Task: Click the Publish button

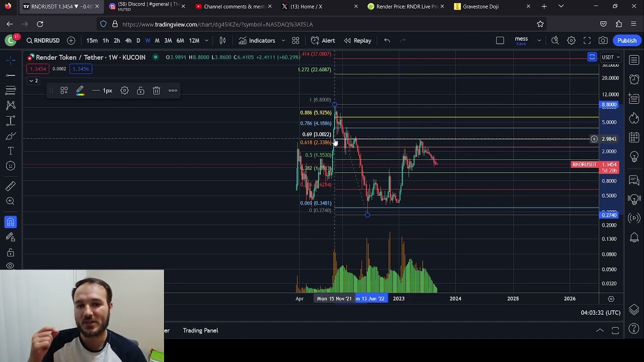Action: [x=627, y=40]
